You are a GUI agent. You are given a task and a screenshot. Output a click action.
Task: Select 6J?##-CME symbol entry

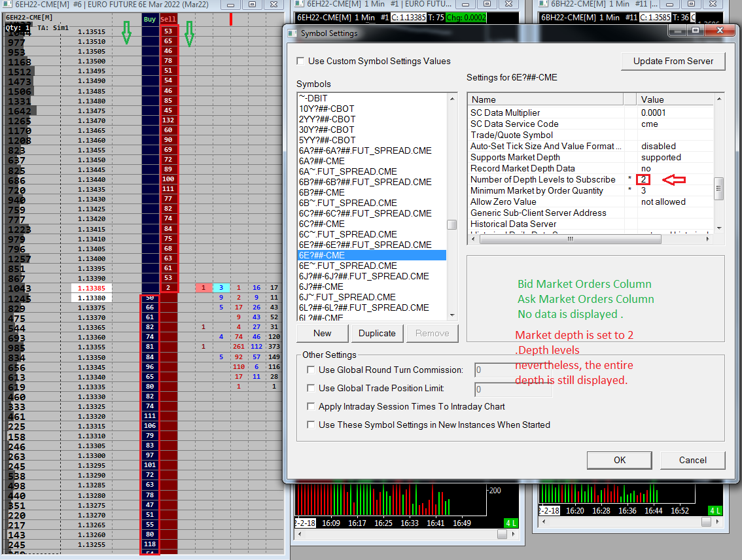point(321,287)
